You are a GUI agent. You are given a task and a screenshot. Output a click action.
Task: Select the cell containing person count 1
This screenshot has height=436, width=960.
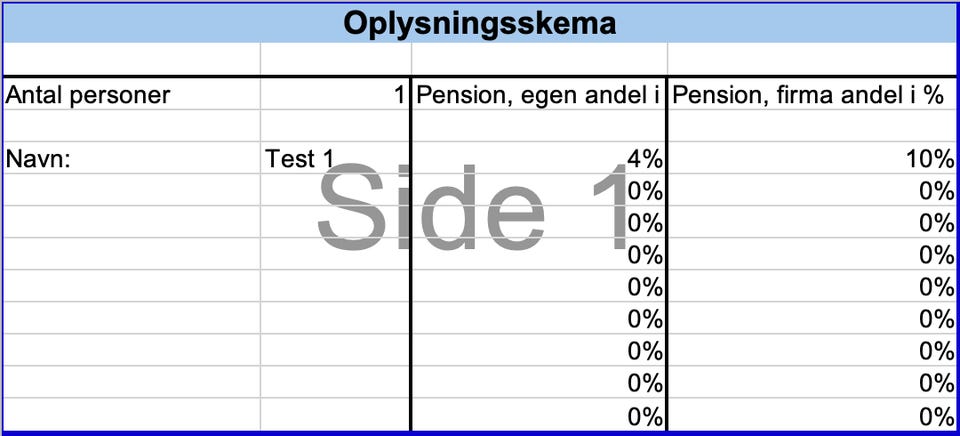coord(335,95)
